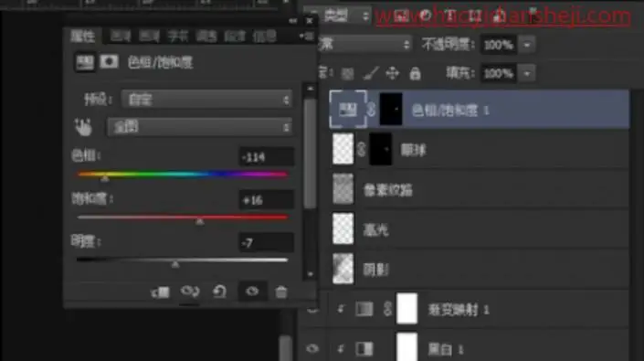Select the adjustment settings icon in Properties panel

click(x=84, y=62)
